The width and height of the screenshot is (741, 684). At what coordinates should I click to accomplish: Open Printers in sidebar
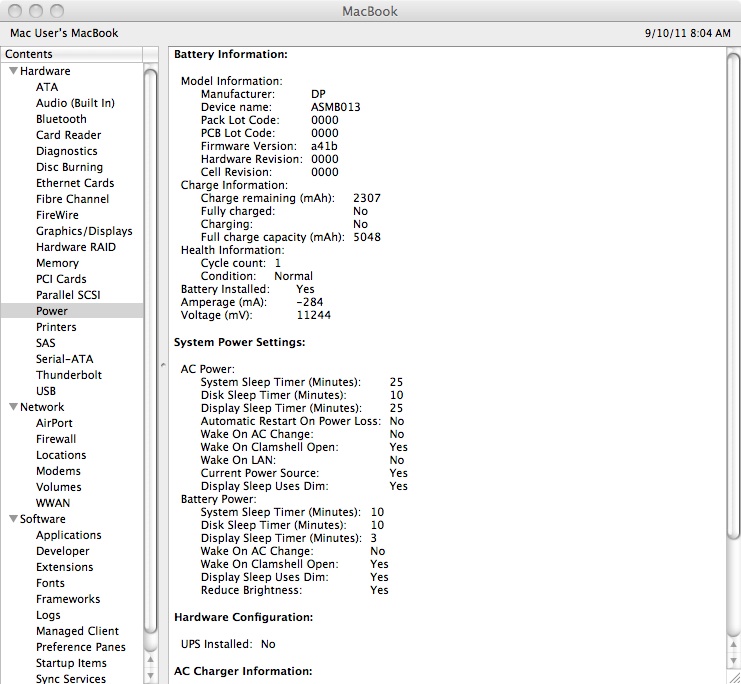tap(56, 327)
